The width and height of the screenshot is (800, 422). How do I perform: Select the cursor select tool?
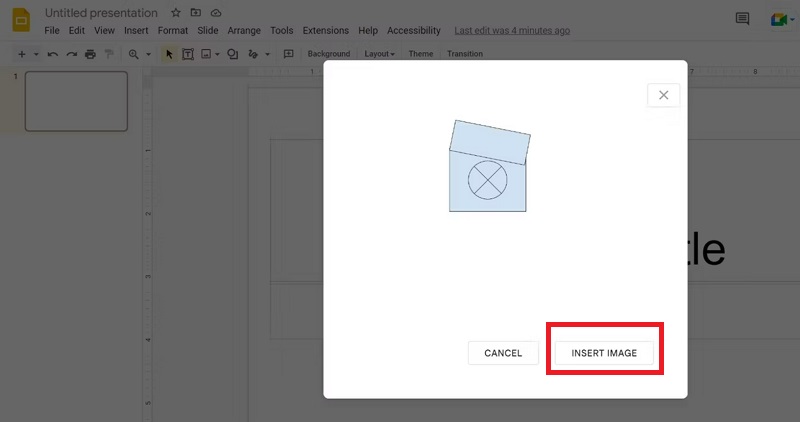(169, 54)
